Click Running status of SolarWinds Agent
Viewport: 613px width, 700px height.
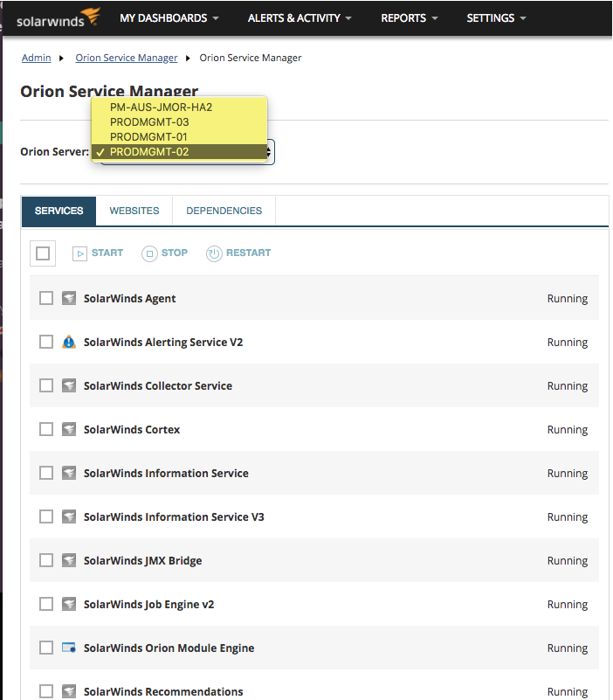coord(568,299)
